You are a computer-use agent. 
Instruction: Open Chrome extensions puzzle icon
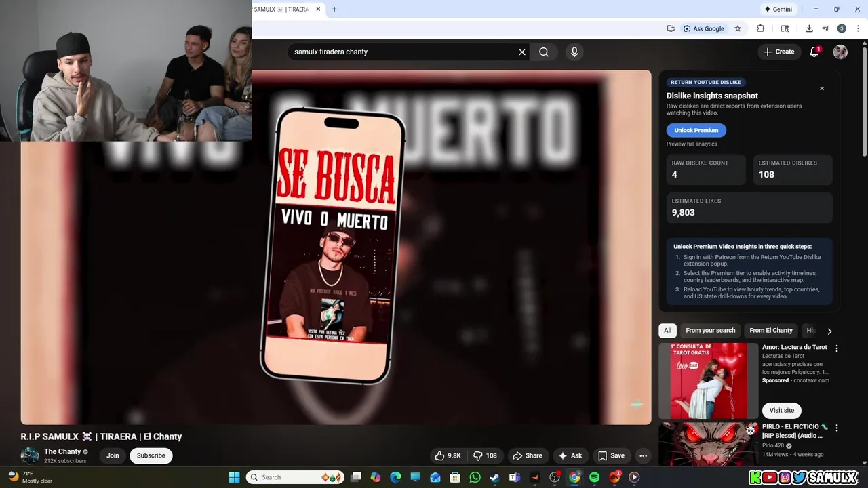760,28
